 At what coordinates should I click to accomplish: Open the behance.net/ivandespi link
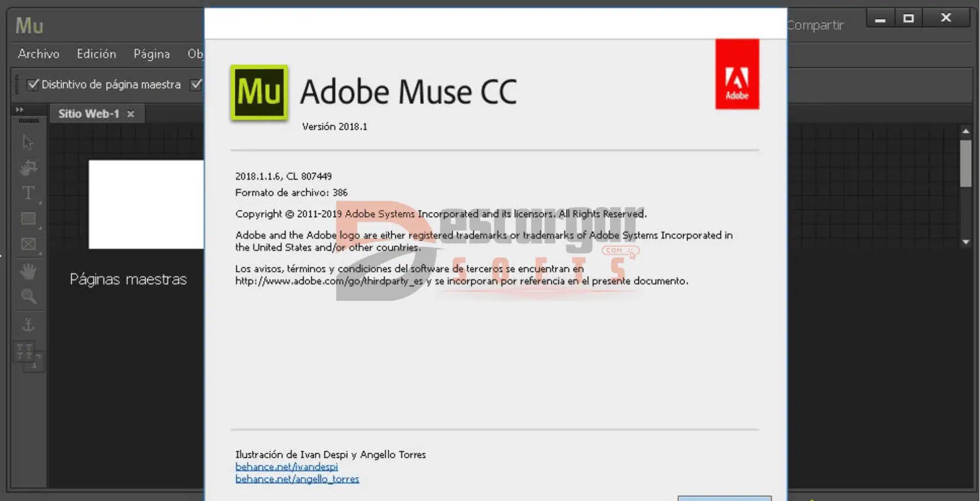(x=286, y=467)
